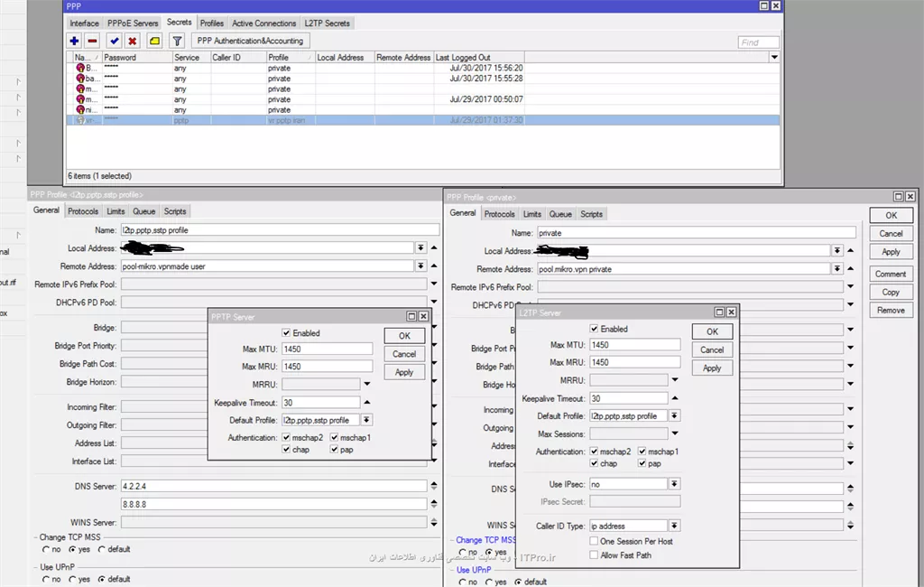Click Max MTU field in PPTP Server dialog
Image resolution: width=924 pixels, height=587 pixels.
point(327,349)
